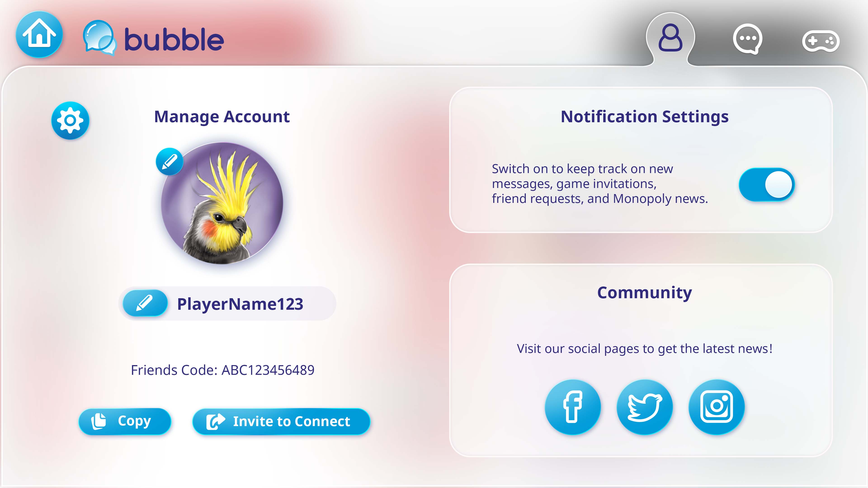Click the pencil beside PlayerName123
Viewport: 868px width, 488px height.
click(145, 303)
